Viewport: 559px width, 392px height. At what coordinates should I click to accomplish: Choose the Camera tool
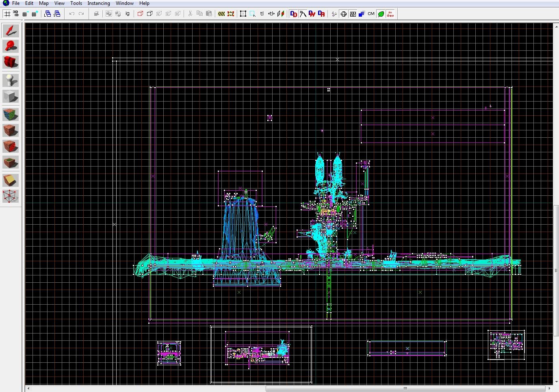(11, 62)
